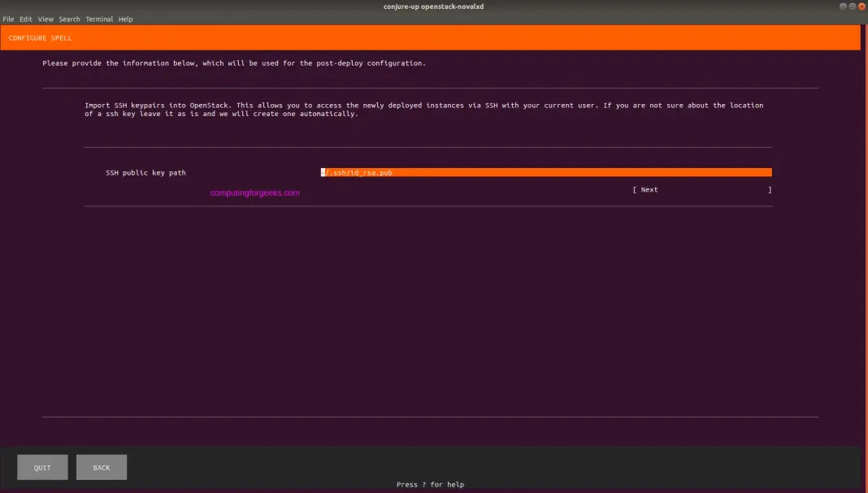Image resolution: width=868 pixels, height=493 pixels.
Task: Click the terminal window maximize icon
Action: pos(851,6)
